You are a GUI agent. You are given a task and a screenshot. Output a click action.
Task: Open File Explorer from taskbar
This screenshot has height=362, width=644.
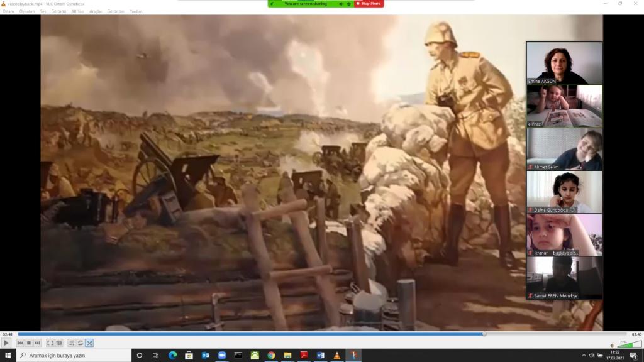click(287, 356)
